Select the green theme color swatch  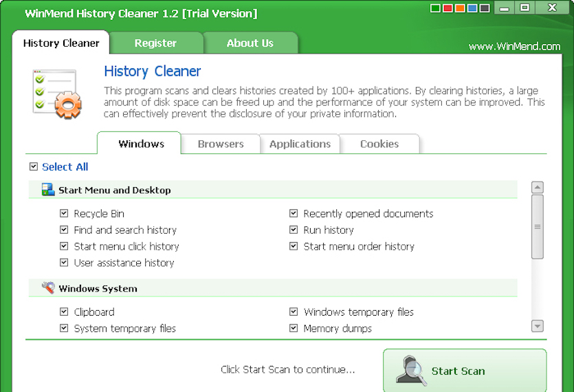click(435, 8)
